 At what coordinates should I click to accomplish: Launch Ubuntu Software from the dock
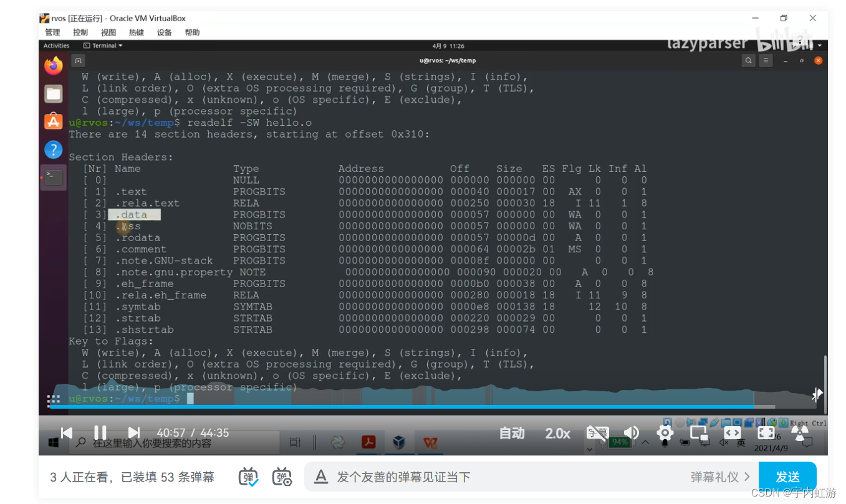coord(54,121)
